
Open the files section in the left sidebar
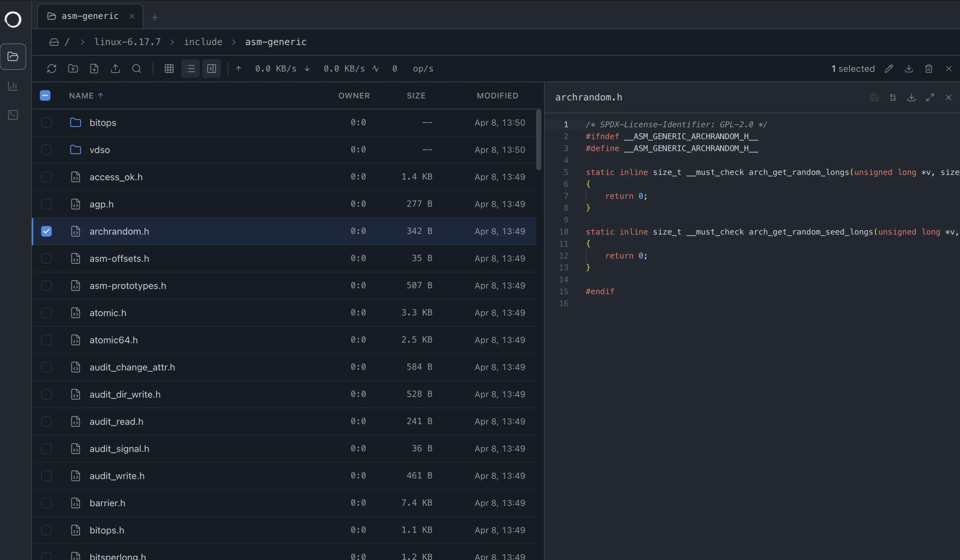click(13, 56)
